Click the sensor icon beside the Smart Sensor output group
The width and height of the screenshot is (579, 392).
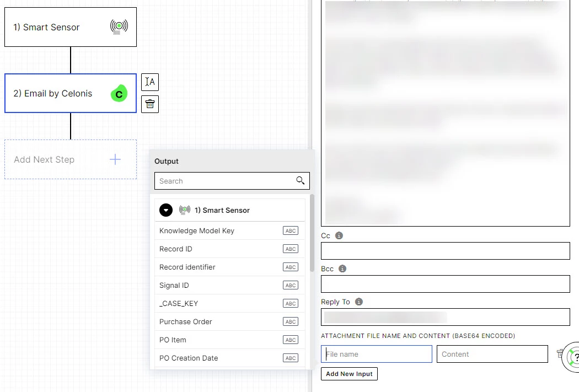click(185, 210)
